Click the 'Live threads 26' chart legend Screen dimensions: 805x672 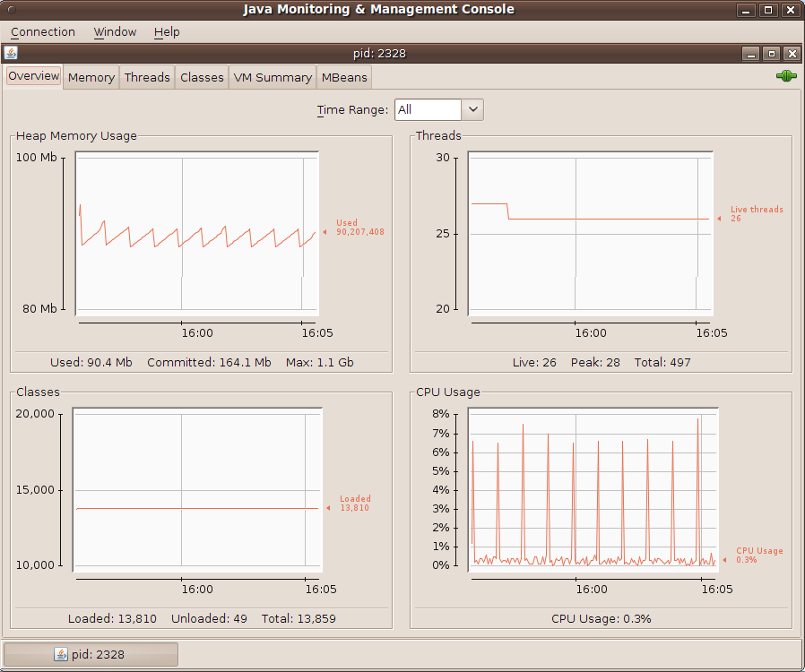click(757, 214)
